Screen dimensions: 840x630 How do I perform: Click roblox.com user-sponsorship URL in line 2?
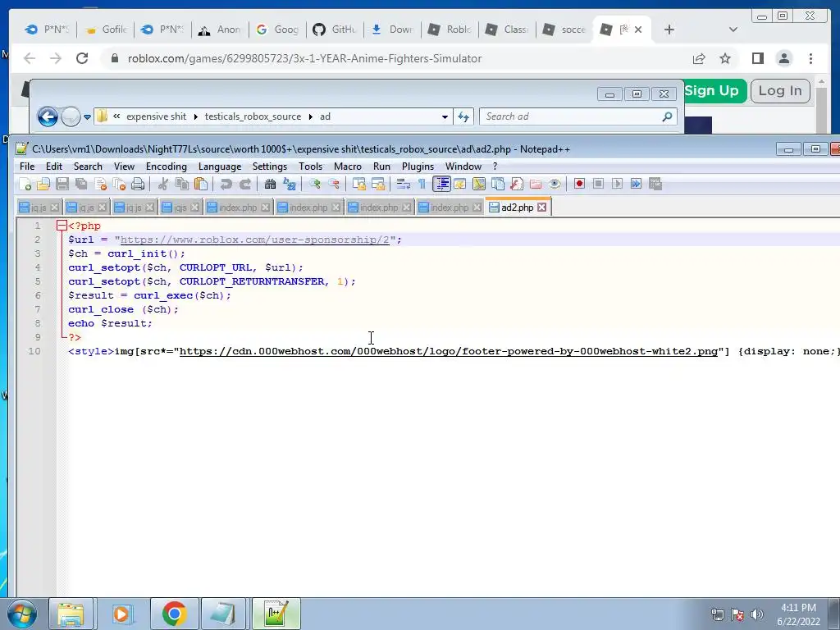click(254, 240)
